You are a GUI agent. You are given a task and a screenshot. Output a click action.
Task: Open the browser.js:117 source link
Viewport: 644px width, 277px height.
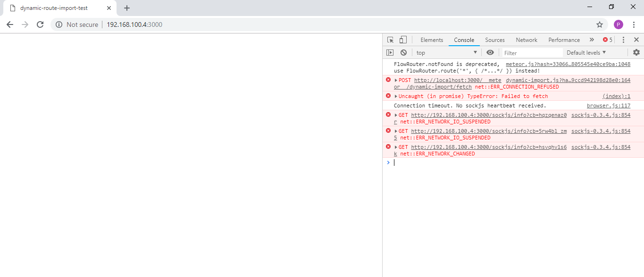[x=609, y=106]
